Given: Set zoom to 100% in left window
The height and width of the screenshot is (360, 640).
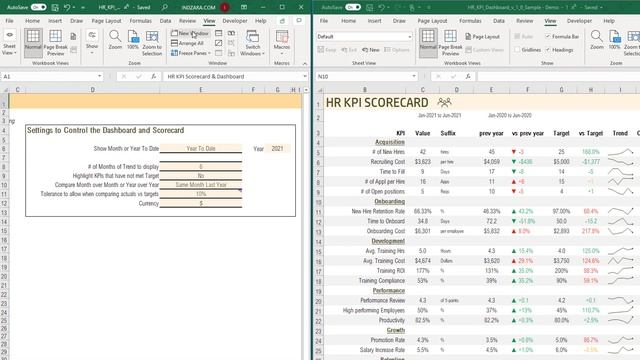Looking at the screenshot, I should 133,40.
